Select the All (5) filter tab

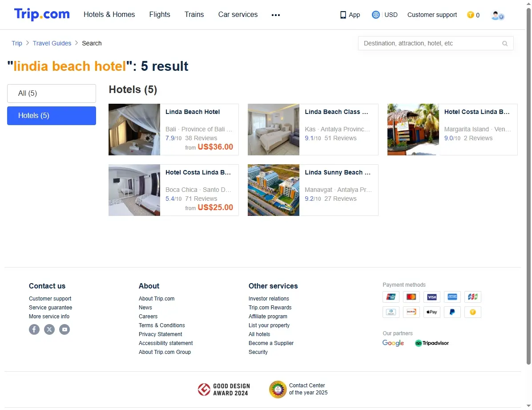(52, 93)
